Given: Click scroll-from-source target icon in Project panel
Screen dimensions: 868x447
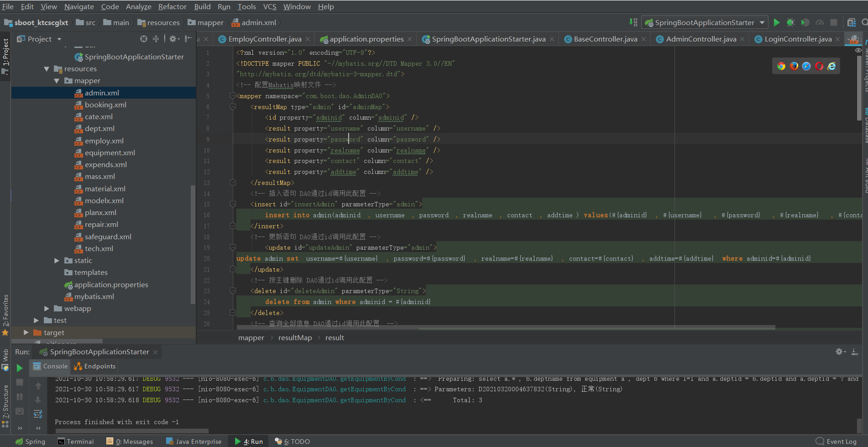Looking at the screenshot, I should click(144, 39).
